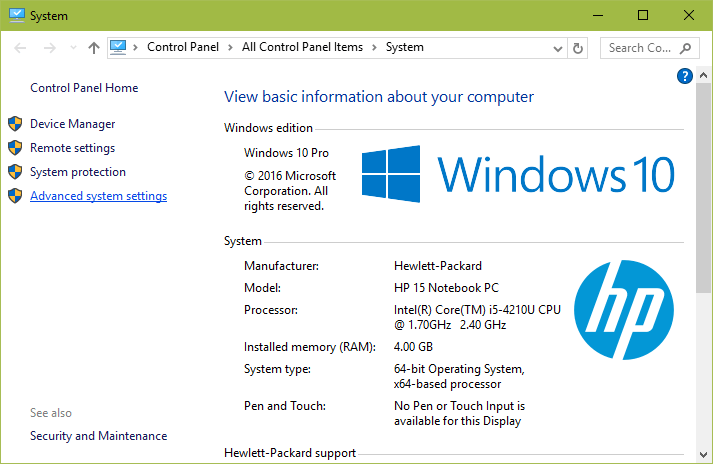This screenshot has width=713, height=464.
Task: Open address bar history dropdown
Action: (557, 48)
